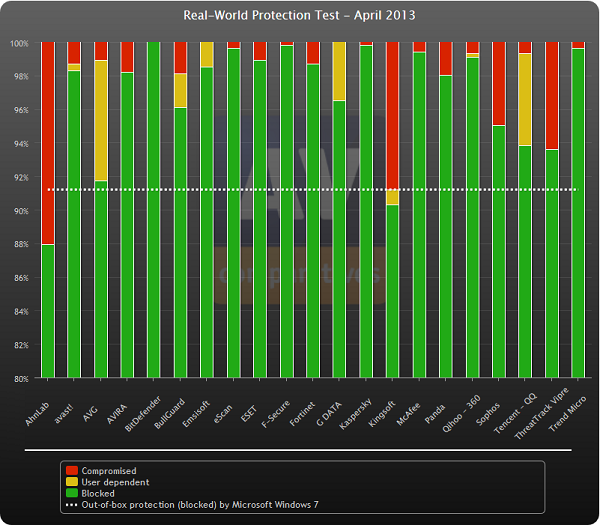Click the Kaspersky axis label
The image size is (600, 525).
[x=355, y=414]
